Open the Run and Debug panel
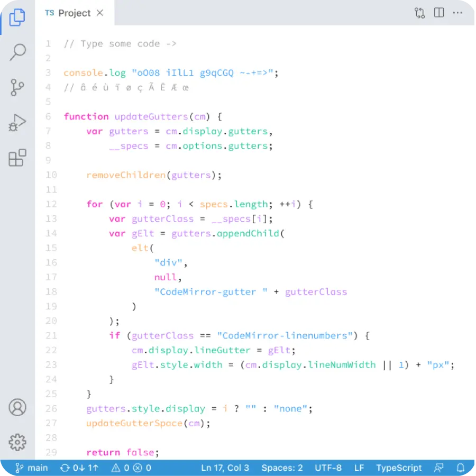Image resolution: width=476 pixels, height=476 pixels. pyautogui.click(x=17, y=122)
